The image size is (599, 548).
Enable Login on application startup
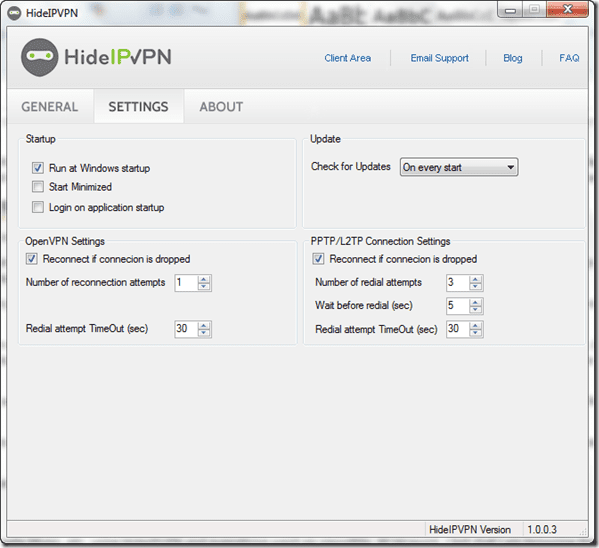(x=37, y=207)
